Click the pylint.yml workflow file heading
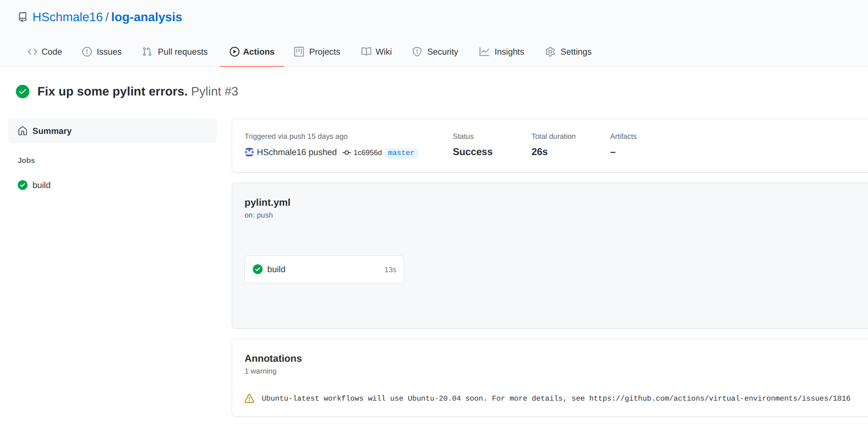 click(x=268, y=202)
